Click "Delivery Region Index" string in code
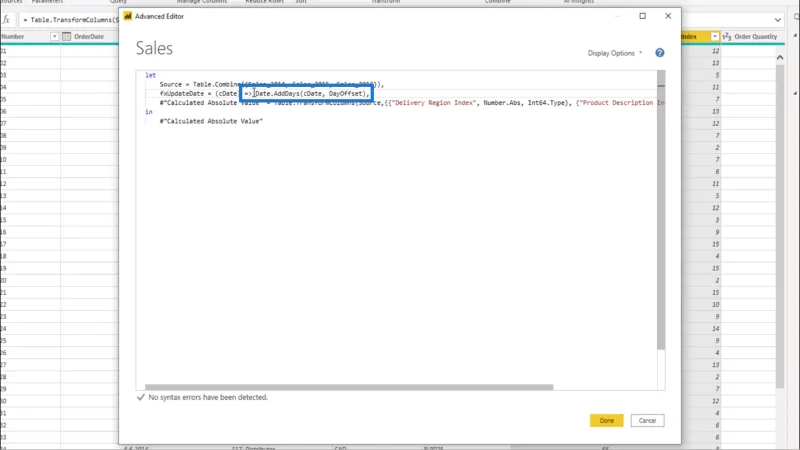 pos(433,103)
